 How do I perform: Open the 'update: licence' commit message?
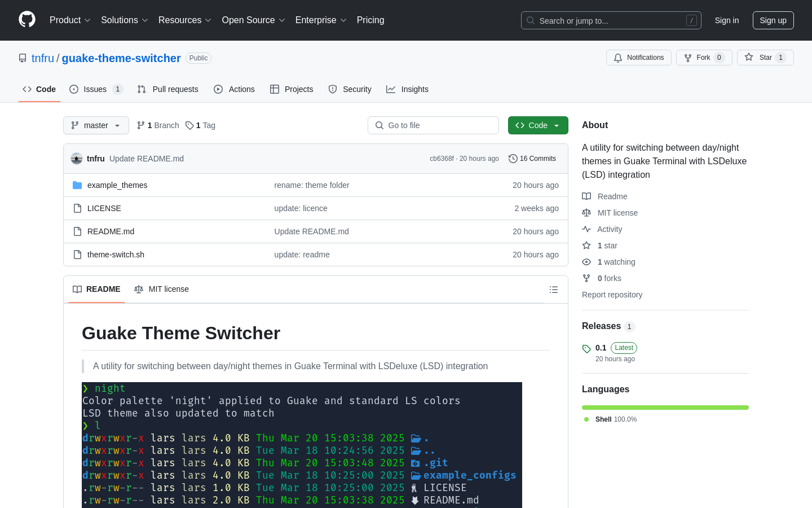(x=301, y=208)
